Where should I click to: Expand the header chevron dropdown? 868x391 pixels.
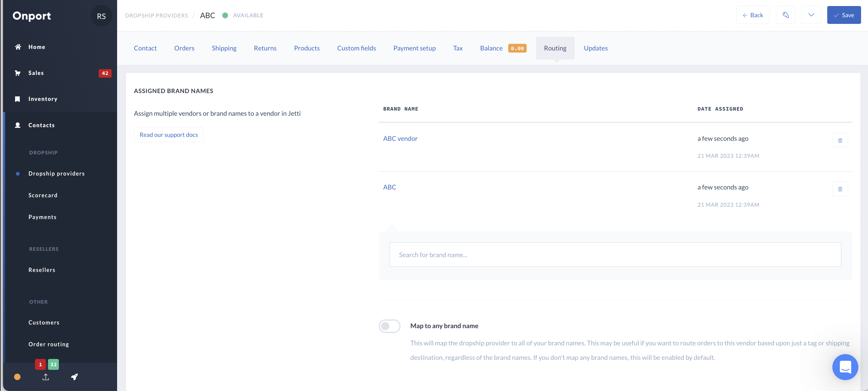[811, 15]
